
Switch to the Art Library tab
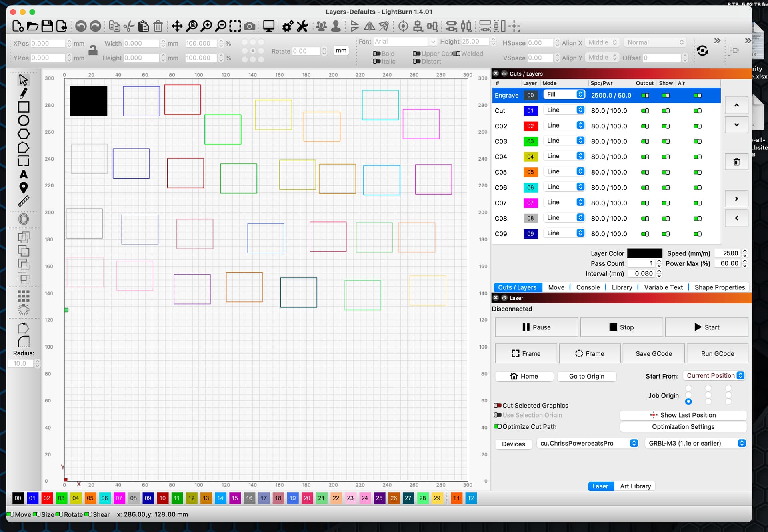point(635,486)
